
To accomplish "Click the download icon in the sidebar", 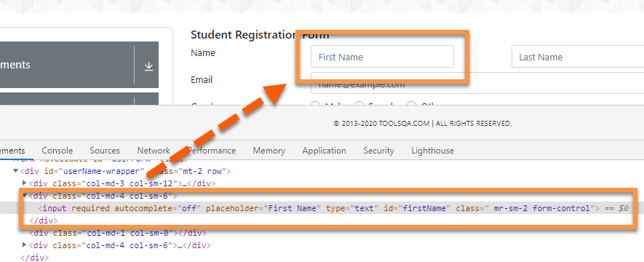I will 148,66.
